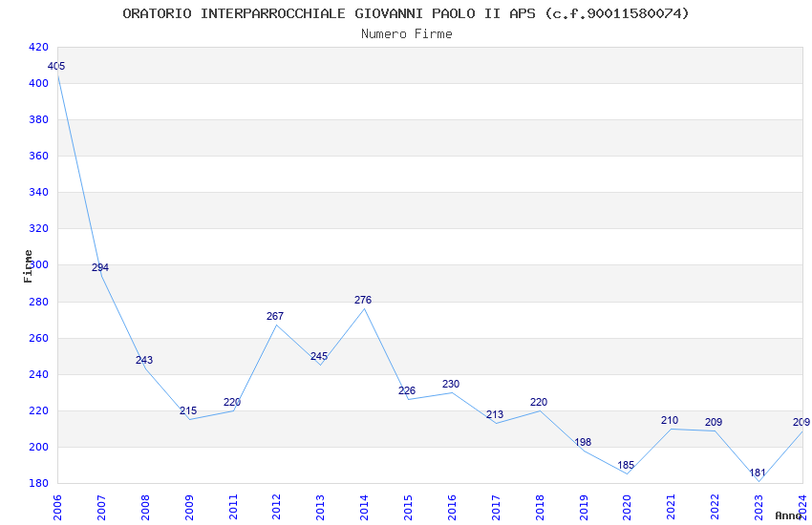Image resolution: width=812 pixels, height=525 pixels.
Task: Click the vertical axis title Firme
Action: click(x=28, y=266)
